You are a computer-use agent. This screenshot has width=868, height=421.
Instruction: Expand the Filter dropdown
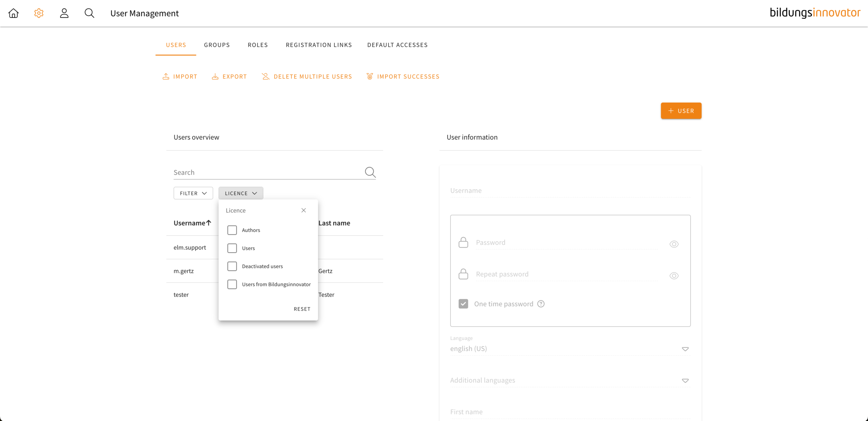[x=193, y=193]
